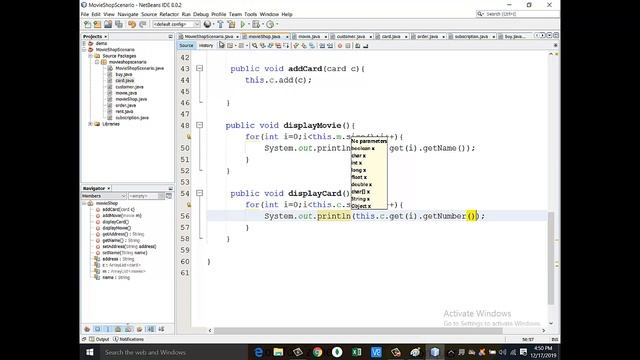Image resolution: width=640 pixels, height=360 pixels.
Task: Select rent.java in Projects tree
Action: coord(124,111)
